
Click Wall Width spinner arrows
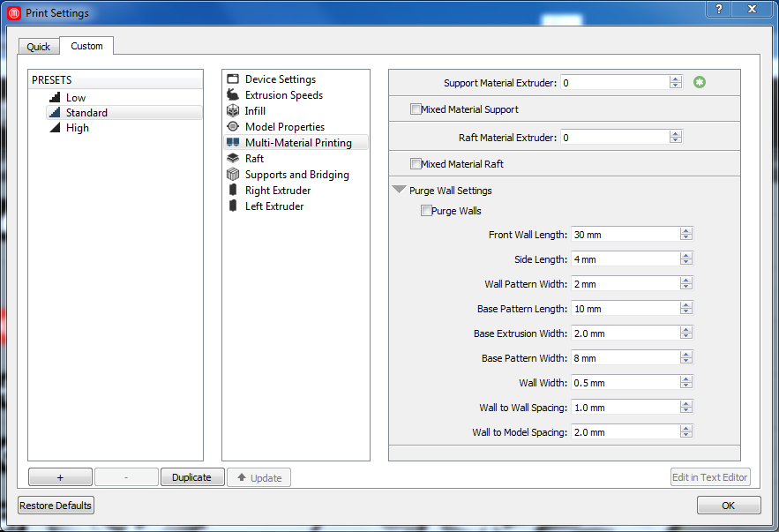686,383
